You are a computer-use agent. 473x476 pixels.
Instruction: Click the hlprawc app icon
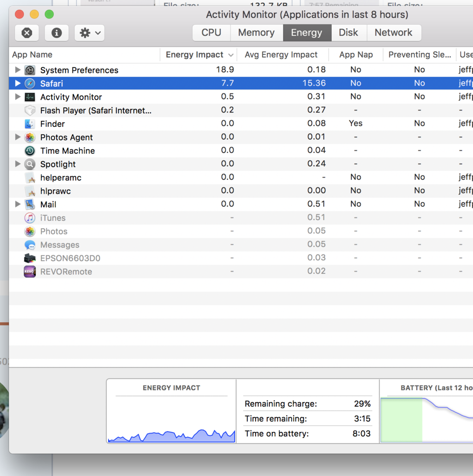pyautogui.click(x=30, y=191)
